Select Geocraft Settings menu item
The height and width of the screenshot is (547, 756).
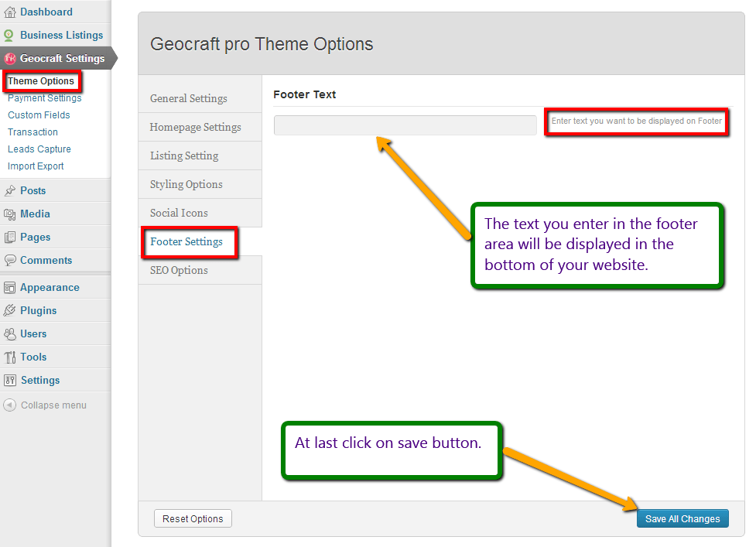pyautogui.click(x=62, y=58)
